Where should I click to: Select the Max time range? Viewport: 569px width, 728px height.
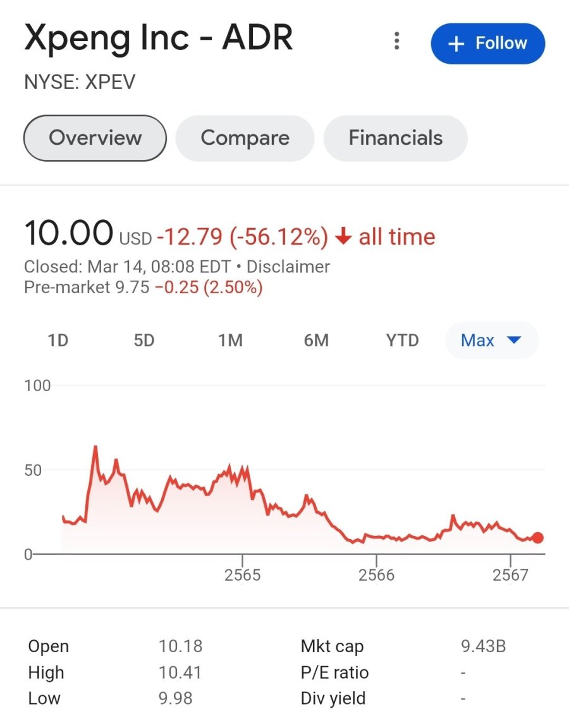tap(492, 341)
